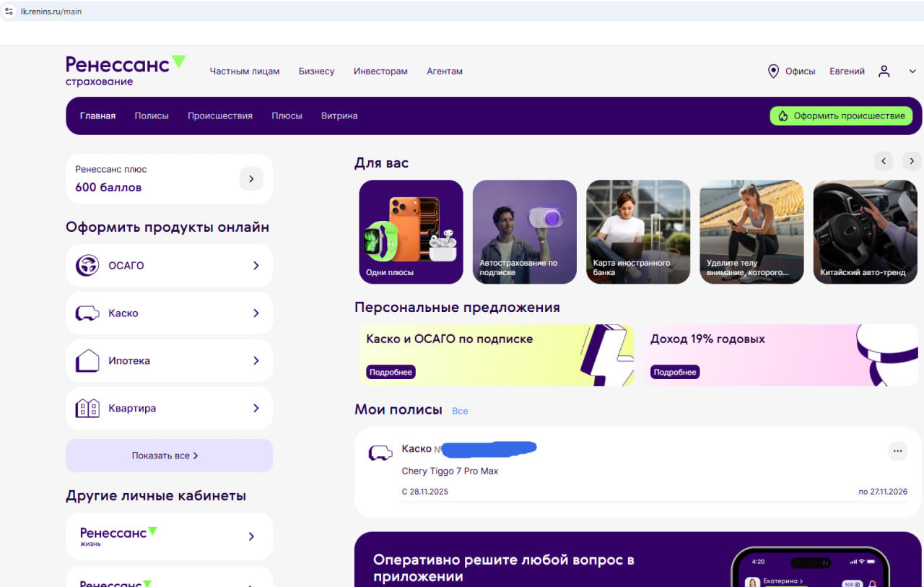Click the Chery Tiggo 7 Pro Max text
Screen dimensions: 924x587
450,471
